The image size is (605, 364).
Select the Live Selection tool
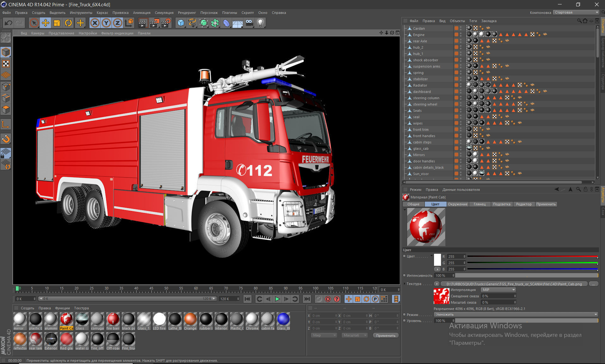pos(34,23)
